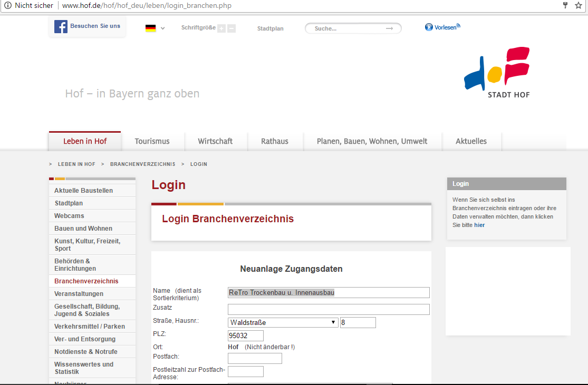
Task: Focus the Zusatz input field
Action: pyautogui.click(x=329, y=309)
